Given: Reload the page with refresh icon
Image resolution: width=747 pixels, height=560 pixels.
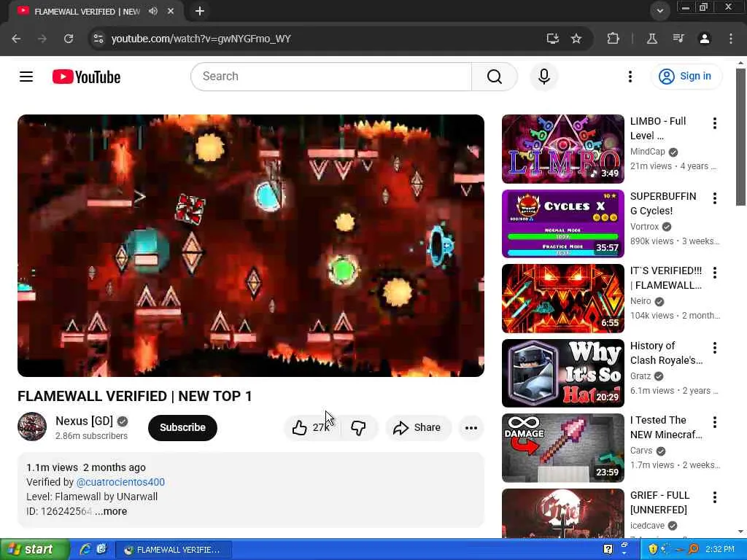Looking at the screenshot, I should click(x=69, y=39).
